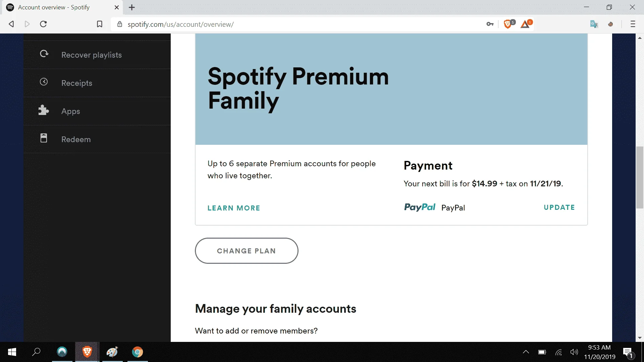Open a new browser tab
This screenshot has width=644, height=362.
click(132, 7)
